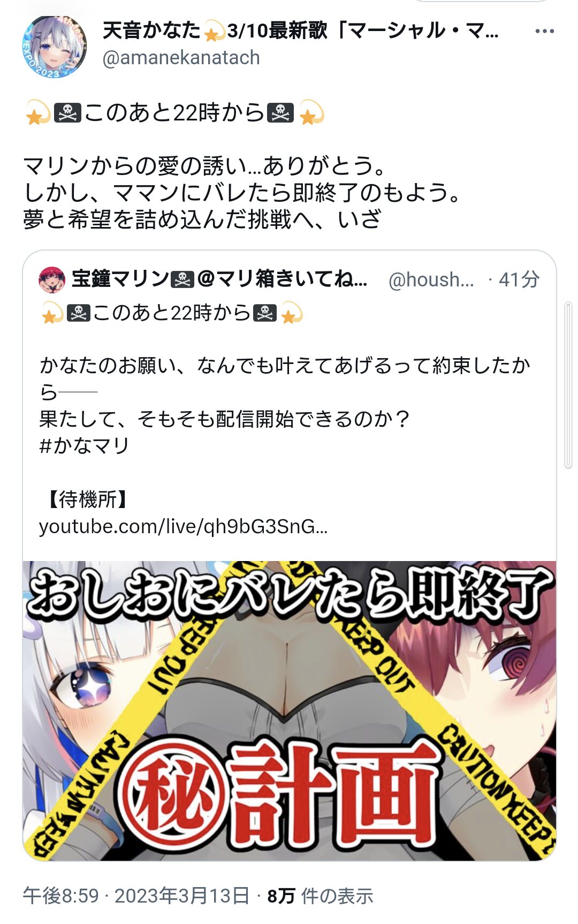The width and height of the screenshot is (578, 924).
Task: Click the 8万 件の表示 view count
Action: click(320, 896)
